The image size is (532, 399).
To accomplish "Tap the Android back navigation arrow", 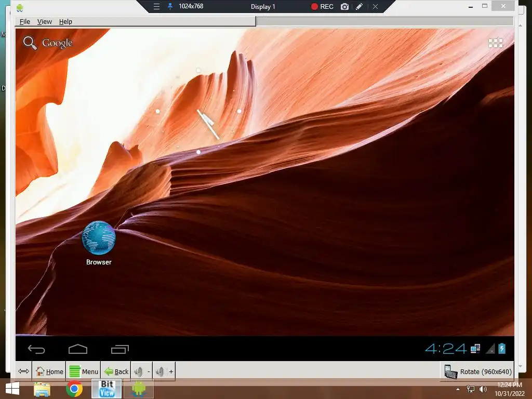I will 36,349.
